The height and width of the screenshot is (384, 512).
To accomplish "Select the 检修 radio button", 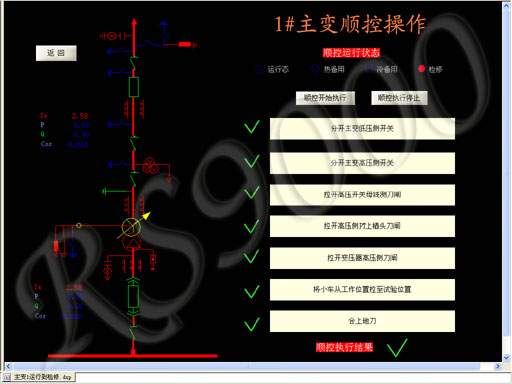I will coord(421,69).
